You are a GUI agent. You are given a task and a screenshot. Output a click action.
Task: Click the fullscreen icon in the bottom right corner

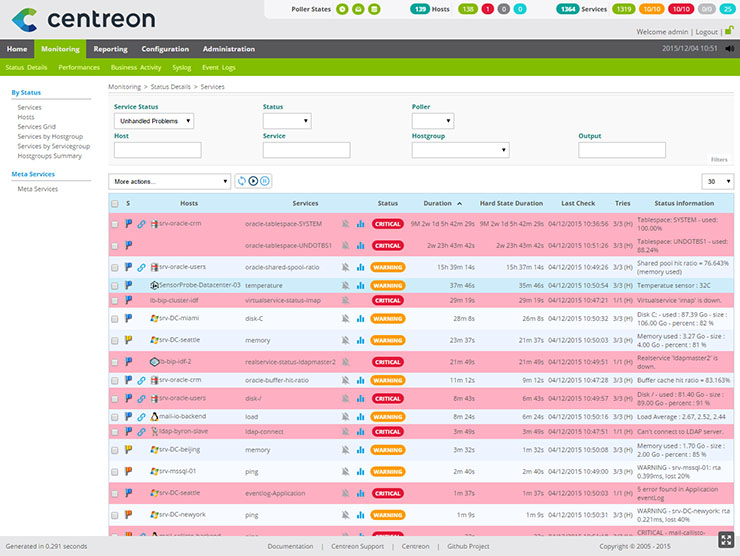(x=724, y=540)
